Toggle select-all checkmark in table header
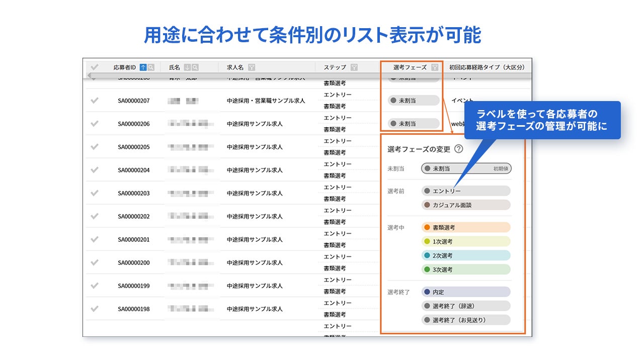Image resolution: width=644 pixels, height=362 pixels. point(94,67)
